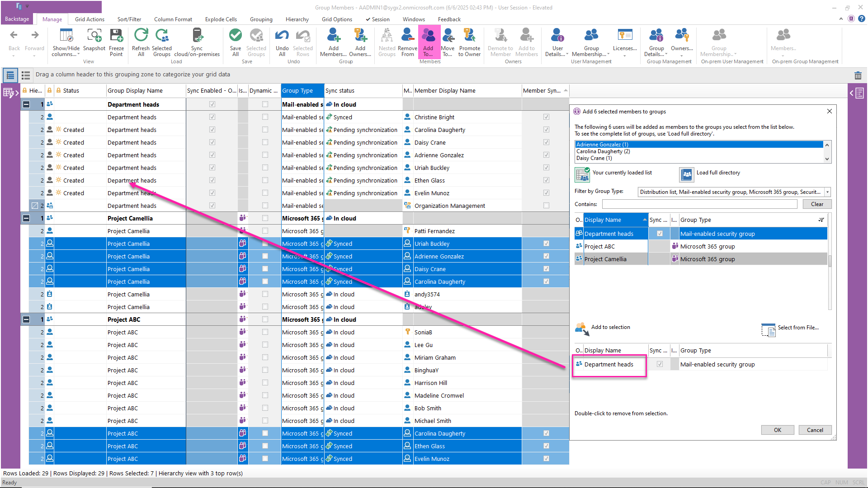The image size is (868, 488).
Task: Click the Contains filter text field
Action: 699,204
